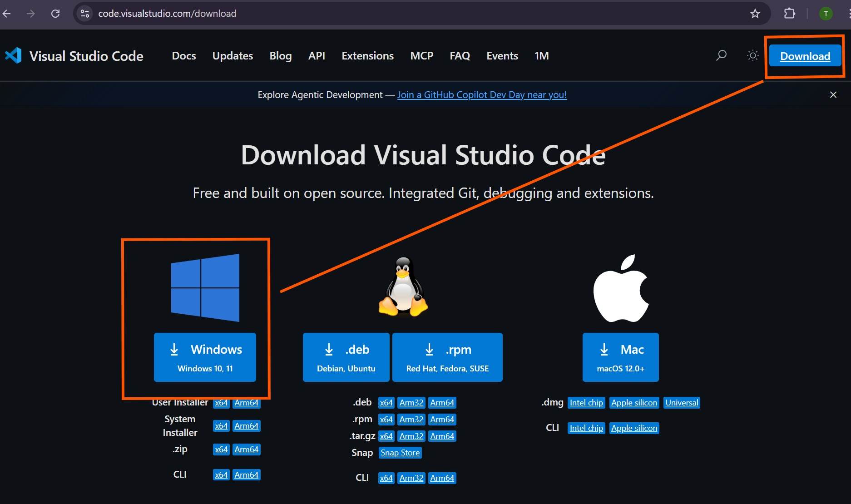Download the Linux .deb Arm64 build

442,403
